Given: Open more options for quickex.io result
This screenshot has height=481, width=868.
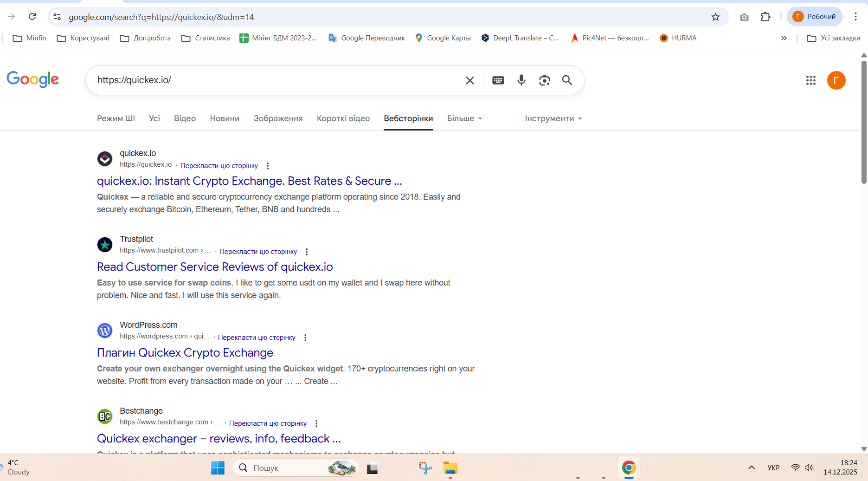Looking at the screenshot, I should click(268, 166).
